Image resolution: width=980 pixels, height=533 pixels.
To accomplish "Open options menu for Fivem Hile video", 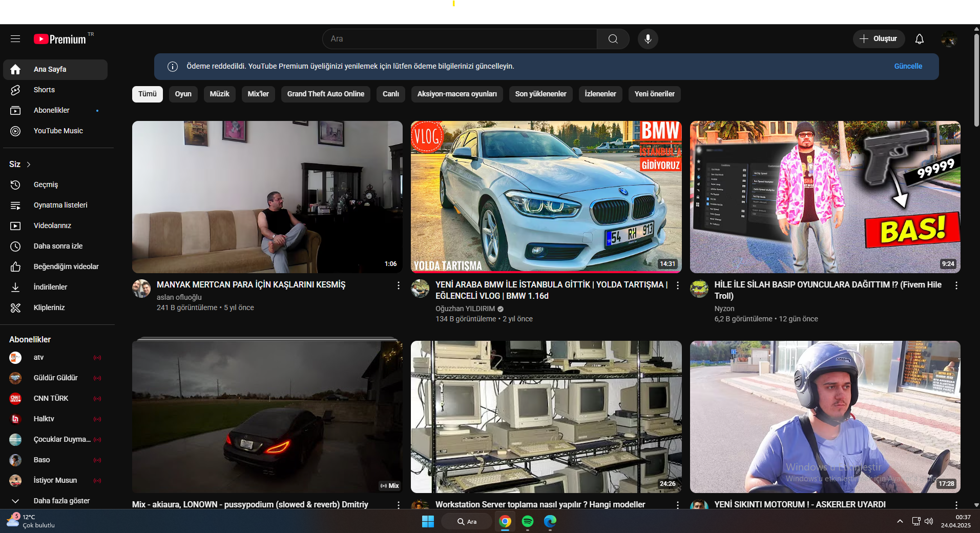I will coord(956,285).
